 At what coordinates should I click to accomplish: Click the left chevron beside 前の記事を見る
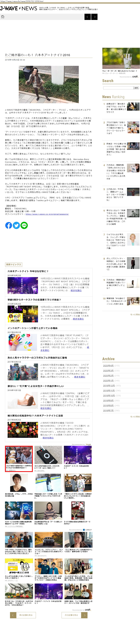(x=13, y=615)
